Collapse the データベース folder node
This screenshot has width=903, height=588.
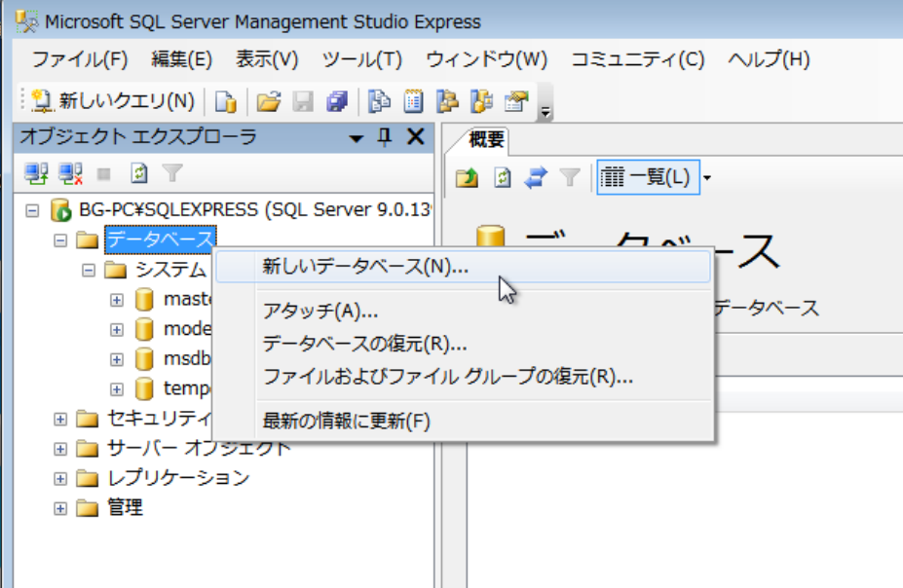59,240
